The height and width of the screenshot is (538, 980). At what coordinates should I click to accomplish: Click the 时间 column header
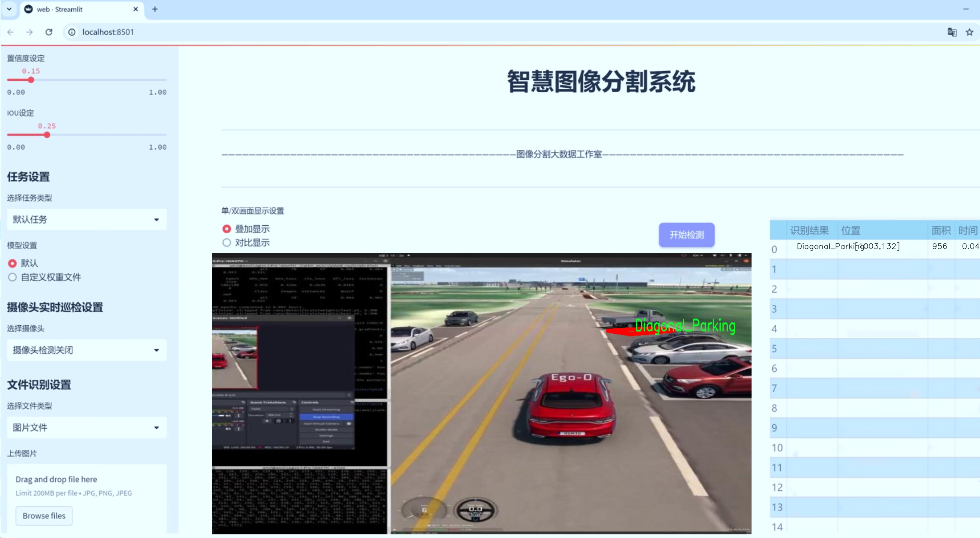967,230
